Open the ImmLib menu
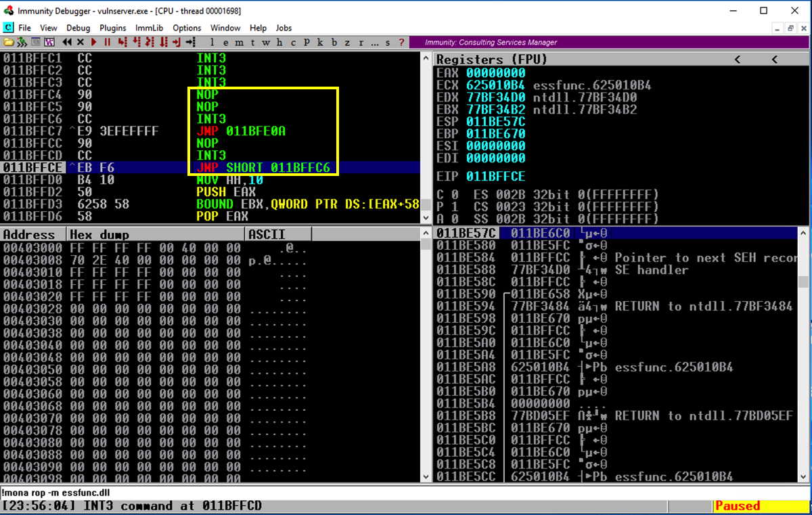The height and width of the screenshot is (515, 812). point(148,28)
